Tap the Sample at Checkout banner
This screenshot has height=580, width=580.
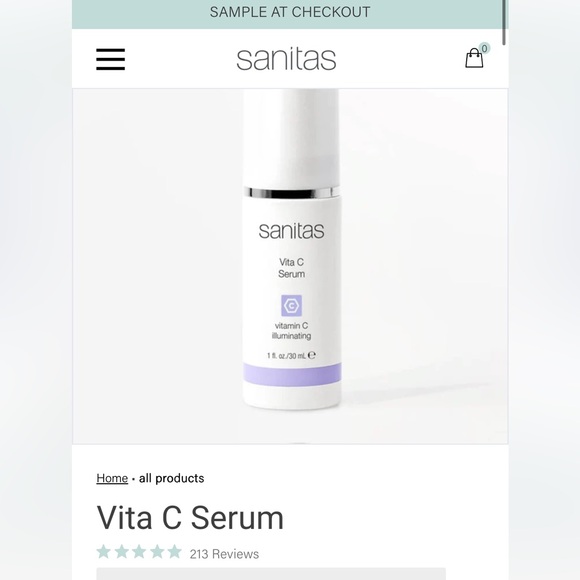coord(290,12)
